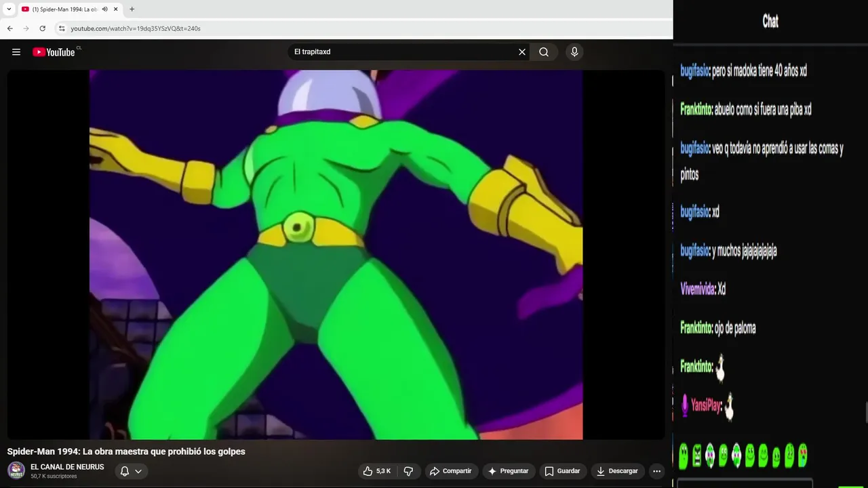The width and height of the screenshot is (868, 488).
Task: View site information icon in address bar
Action: (62, 28)
